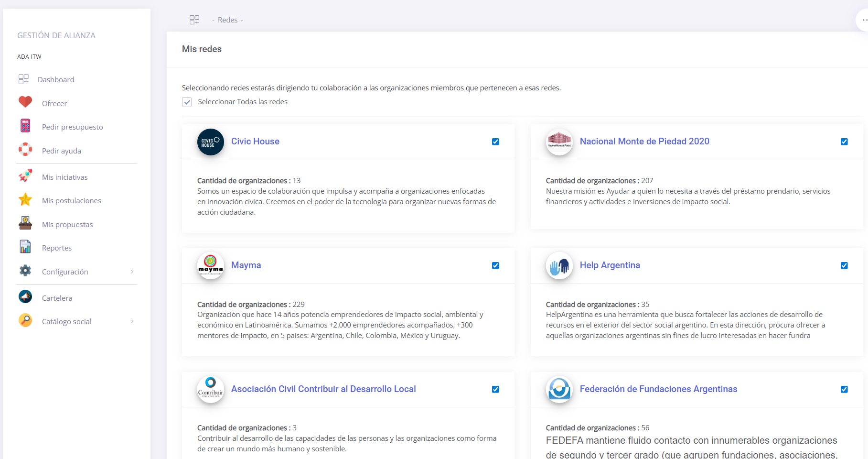Open the Redes breadcrumb item

pos(228,20)
